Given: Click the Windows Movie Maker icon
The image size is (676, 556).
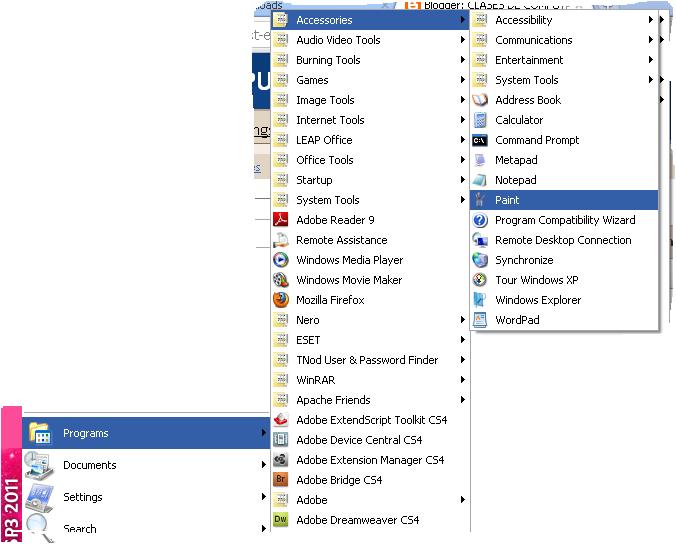Looking at the screenshot, I should point(281,280).
